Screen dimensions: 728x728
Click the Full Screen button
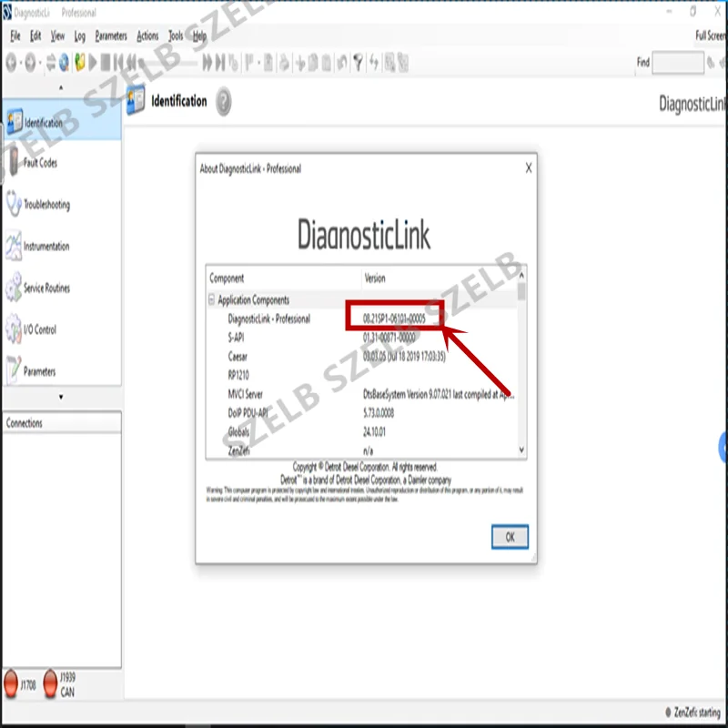pyautogui.click(x=711, y=35)
